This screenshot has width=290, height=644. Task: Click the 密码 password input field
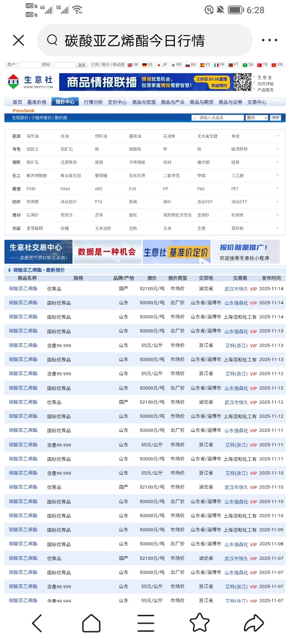click(x=64, y=65)
